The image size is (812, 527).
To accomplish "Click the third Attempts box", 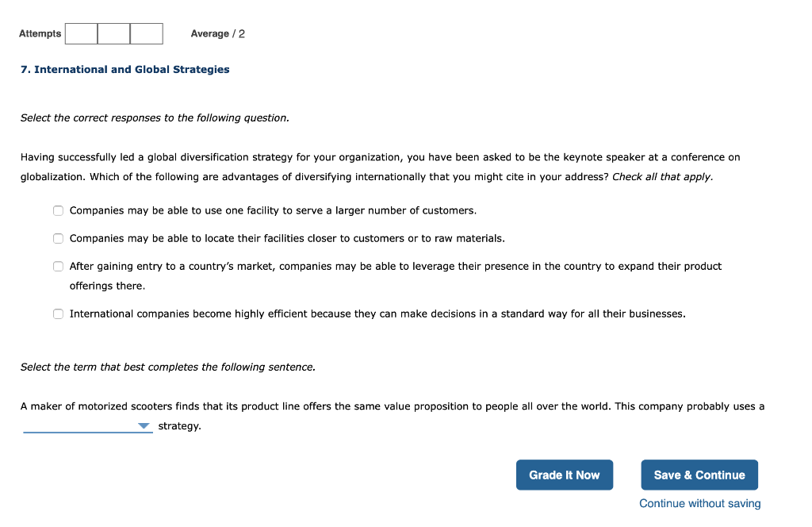I will pos(146,33).
